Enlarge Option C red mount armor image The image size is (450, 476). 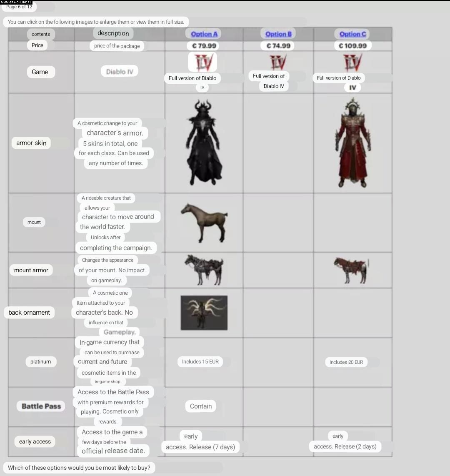point(351,270)
